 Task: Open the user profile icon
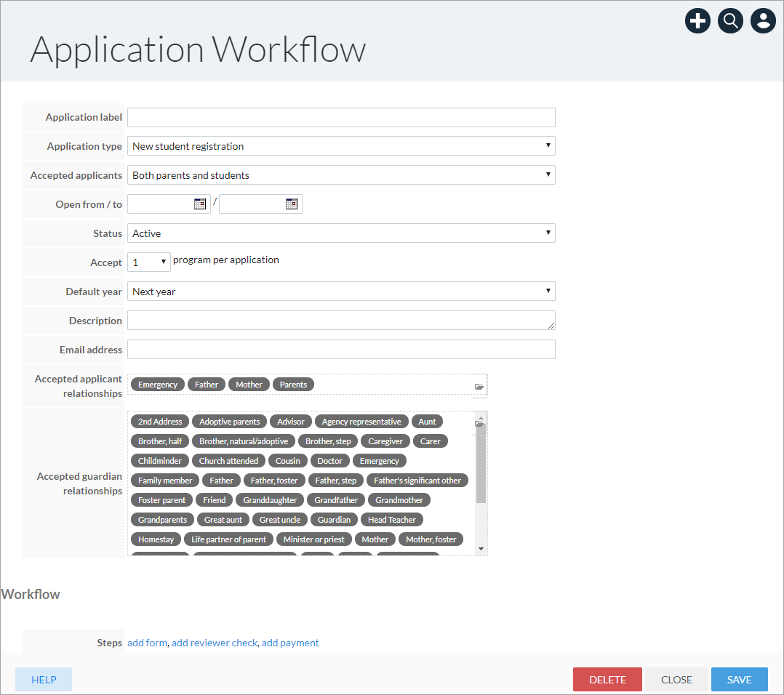tap(763, 21)
